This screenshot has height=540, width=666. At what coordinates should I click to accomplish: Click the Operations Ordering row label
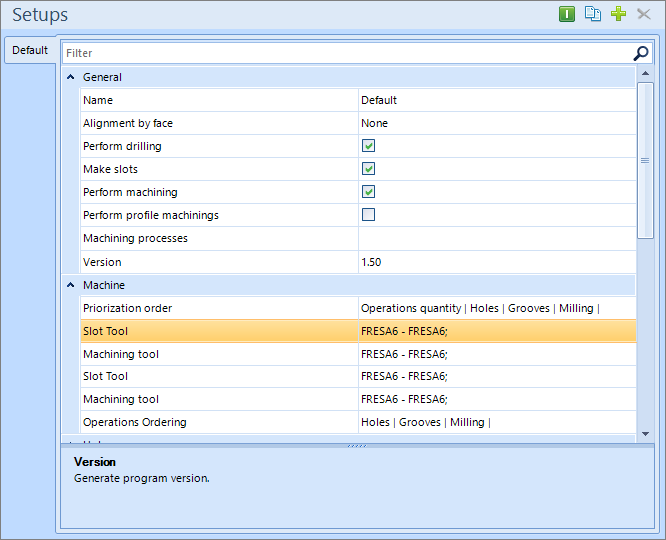coord(135,422)
